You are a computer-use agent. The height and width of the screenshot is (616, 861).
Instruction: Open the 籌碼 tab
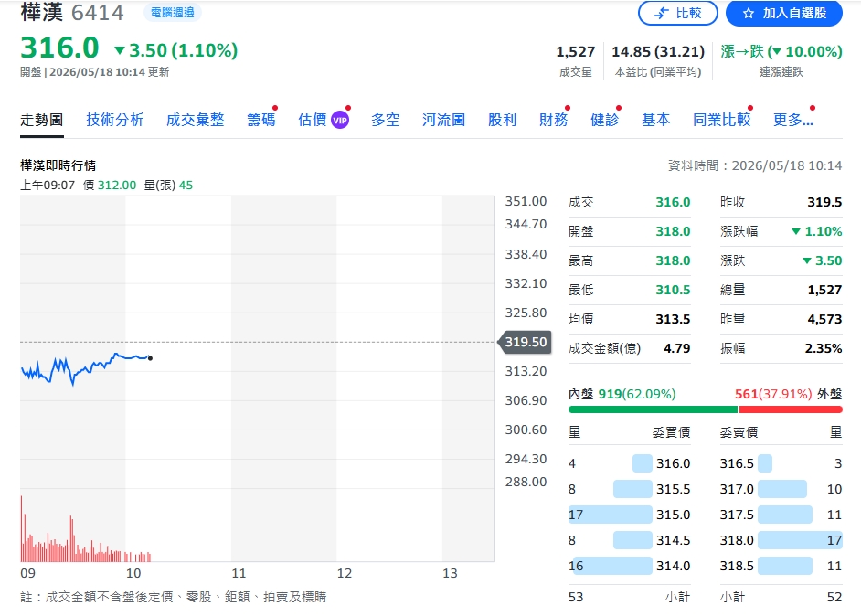tap(260, 120)
